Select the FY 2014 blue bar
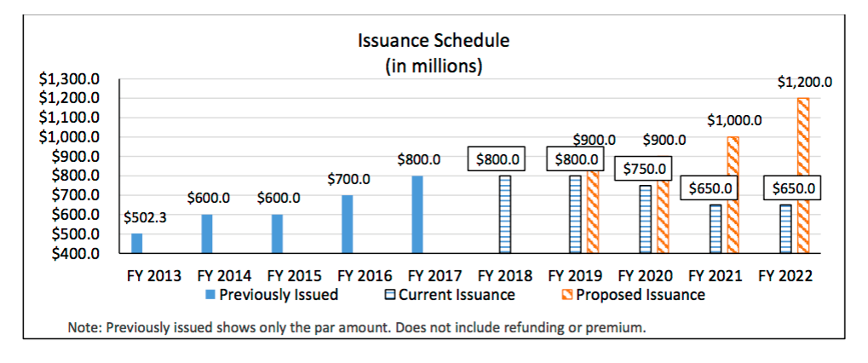Viewport: 868px width, 363px height. [208, 233]
